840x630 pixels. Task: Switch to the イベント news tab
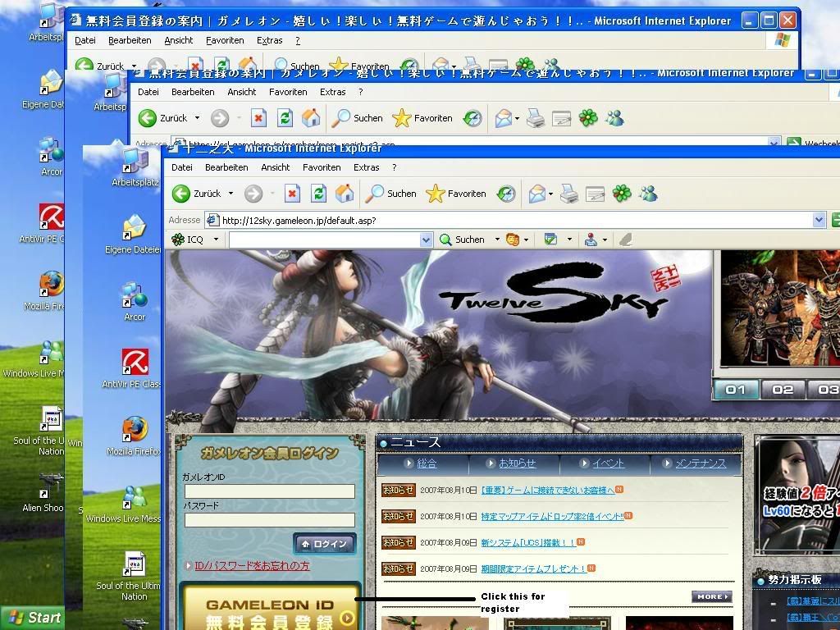tap(608, 463)
